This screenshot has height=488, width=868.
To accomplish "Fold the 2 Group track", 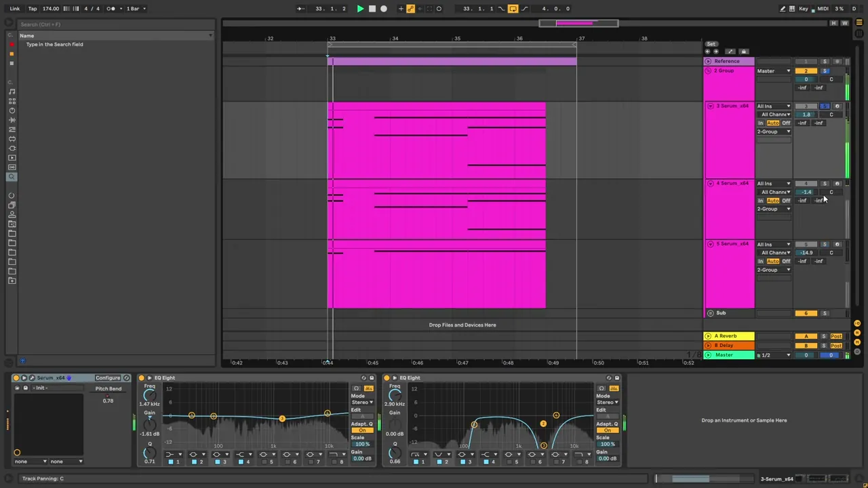I will (x=708, y=70).
